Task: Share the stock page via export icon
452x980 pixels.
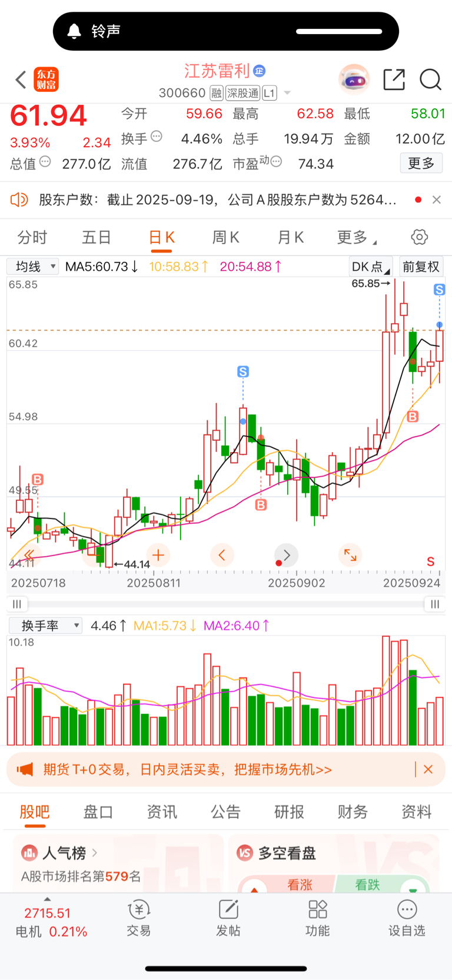Action: [x=394, y=79]
